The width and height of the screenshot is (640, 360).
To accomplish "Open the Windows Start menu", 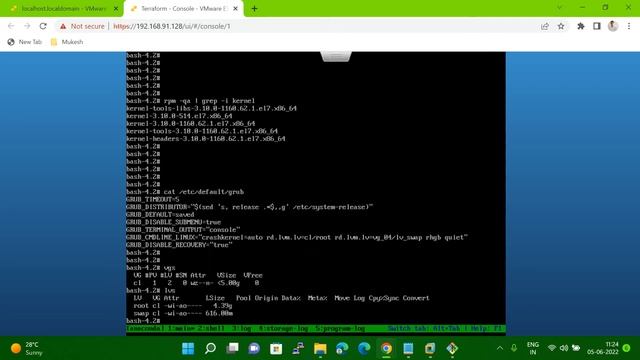I will (x=188, y=349).
